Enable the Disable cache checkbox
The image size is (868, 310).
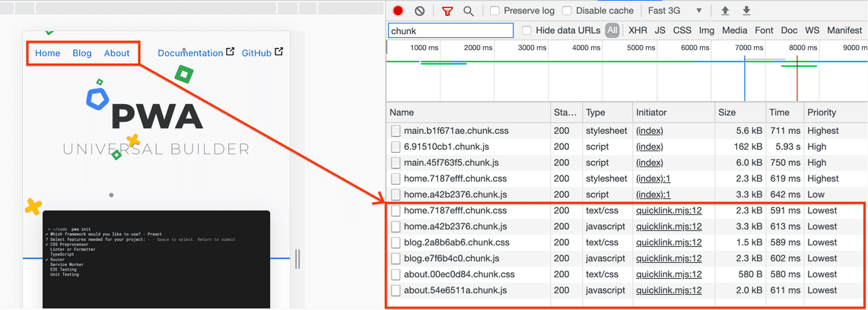coord(567,11)
